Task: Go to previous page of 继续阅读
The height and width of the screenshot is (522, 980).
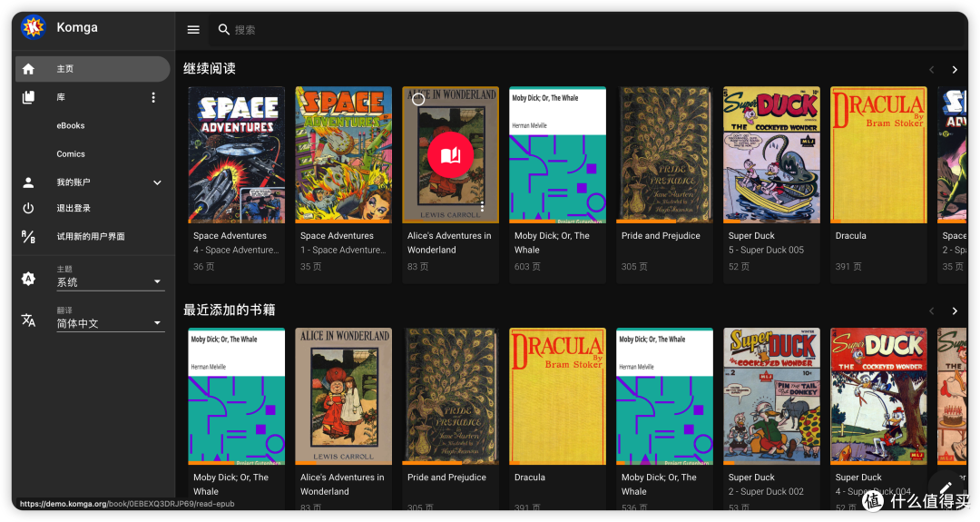Action: 931,69
